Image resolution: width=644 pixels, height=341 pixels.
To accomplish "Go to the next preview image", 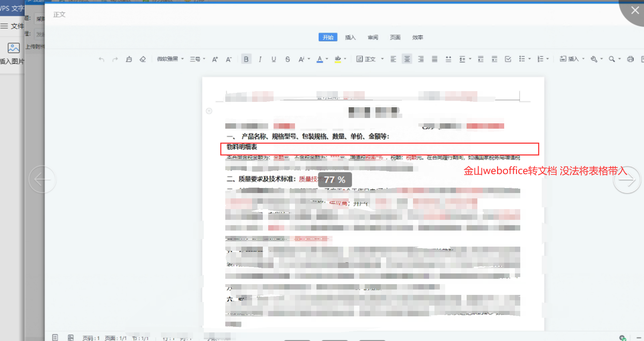I will [627, 180].
